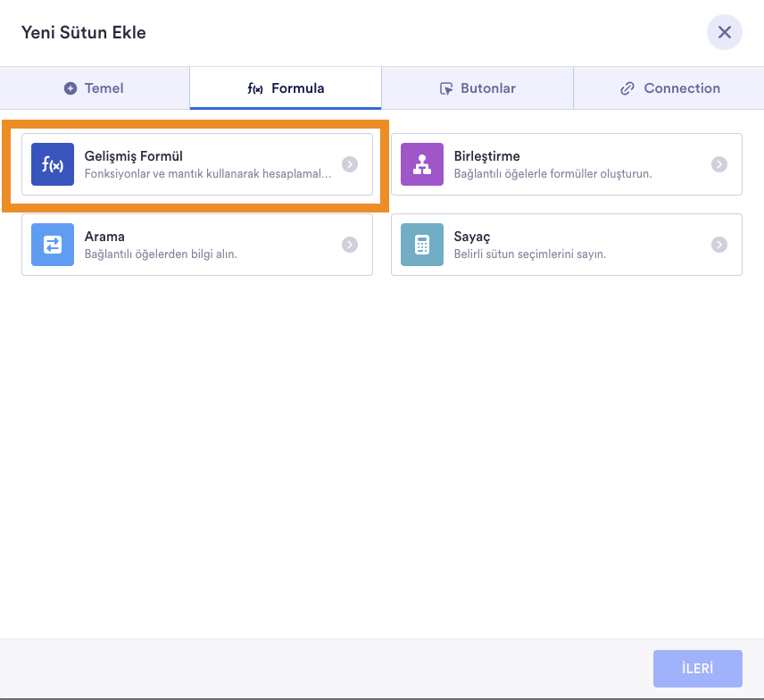This screenshot has height=700, width=764.
Task: Click the blue Gelişmiş Formül f(x) icon
Action: coord(53,164)
